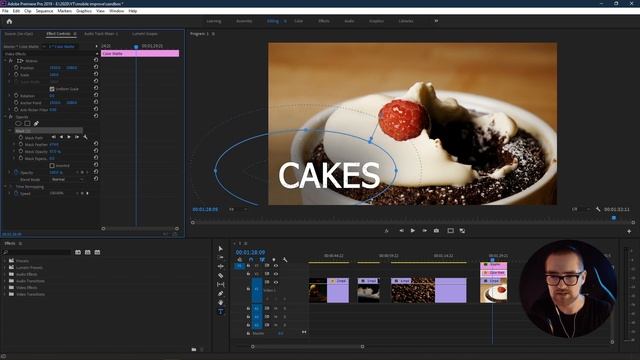Viewport: 640px width, 360px height.
Task: Toggle the mask Inverted checkbox
Action: click(x=52, y=166)
